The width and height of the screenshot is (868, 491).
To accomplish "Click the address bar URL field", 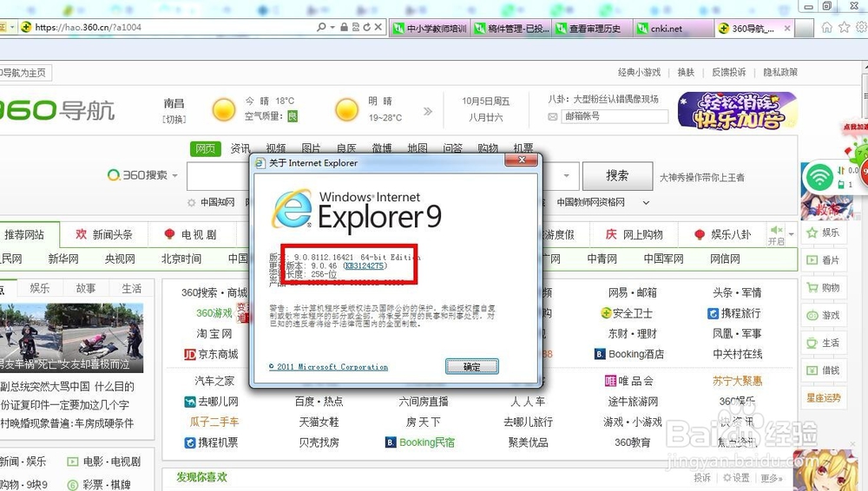I will point(172,27).
